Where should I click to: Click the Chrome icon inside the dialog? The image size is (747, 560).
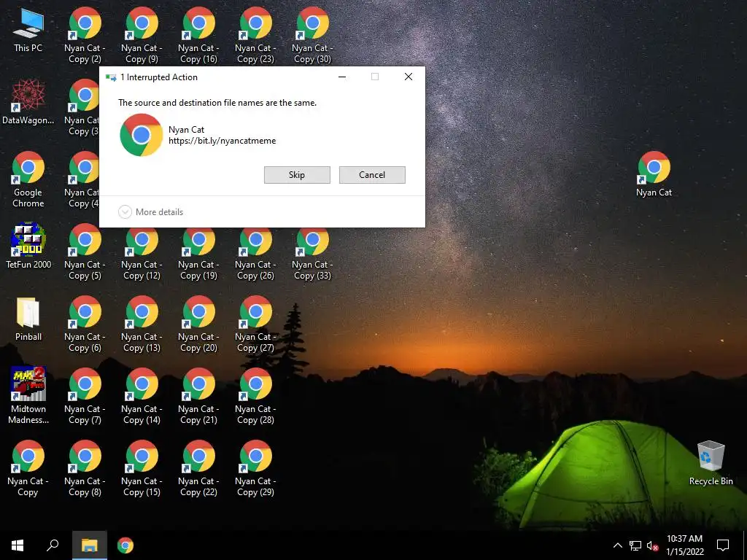pyautogui.click(x=141, y=135)
